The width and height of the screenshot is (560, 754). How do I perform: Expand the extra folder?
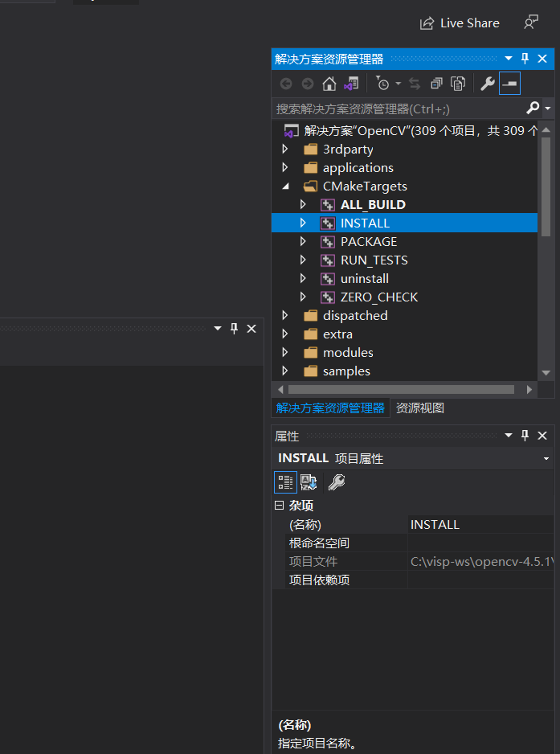284,334
